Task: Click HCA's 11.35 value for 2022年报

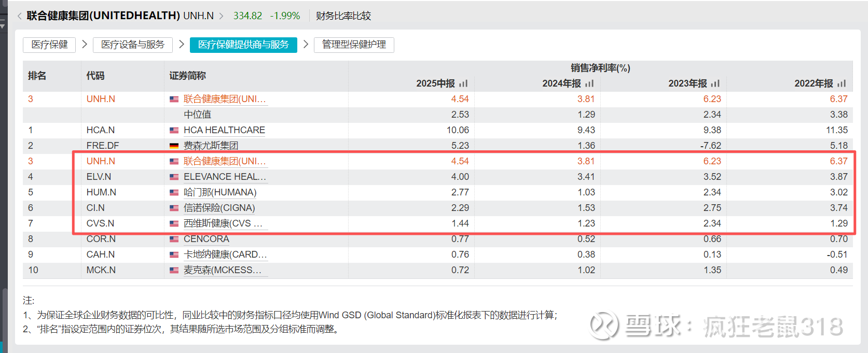Action: tap(837, 130)
